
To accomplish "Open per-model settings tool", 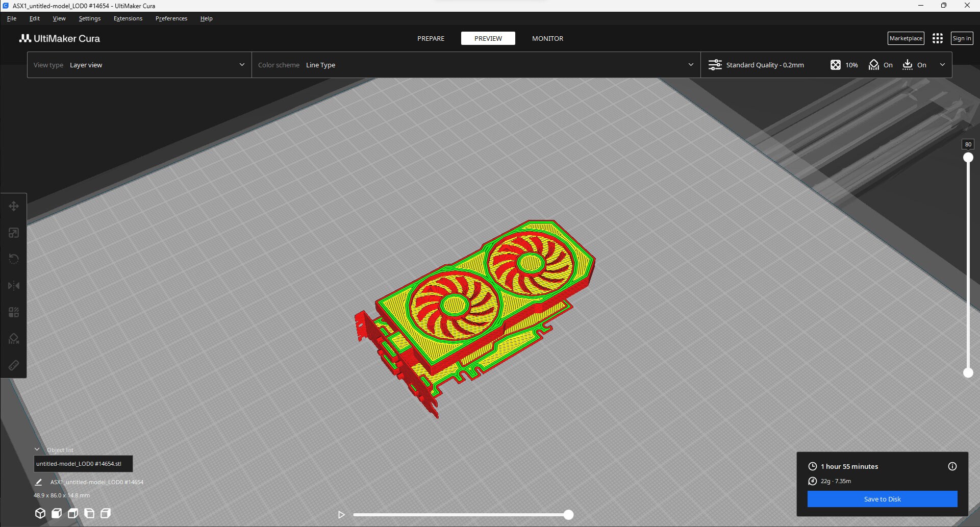I will click(x=13, y=312).
